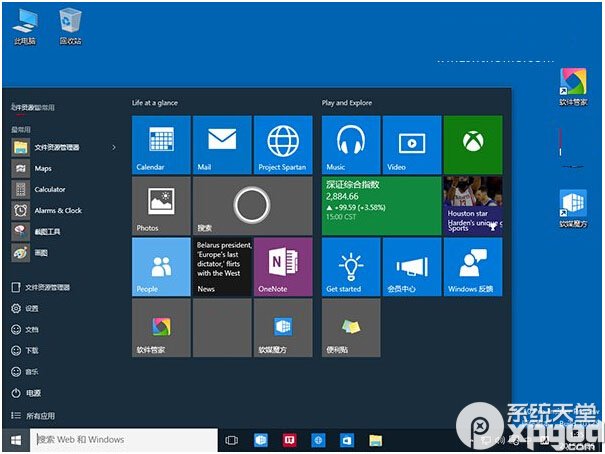The width and height of the screenshot is (605, 454).
Task: Click the Windows Start button
Action: point(15,439)
